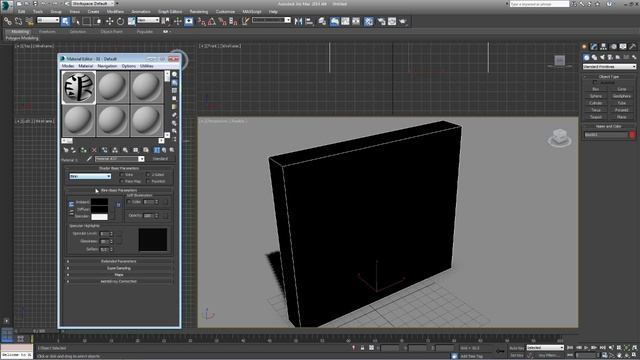This screenshot has height=360, width=640.
Task: Click the Sphere primitive button
Action: click(x=596, y=96)
